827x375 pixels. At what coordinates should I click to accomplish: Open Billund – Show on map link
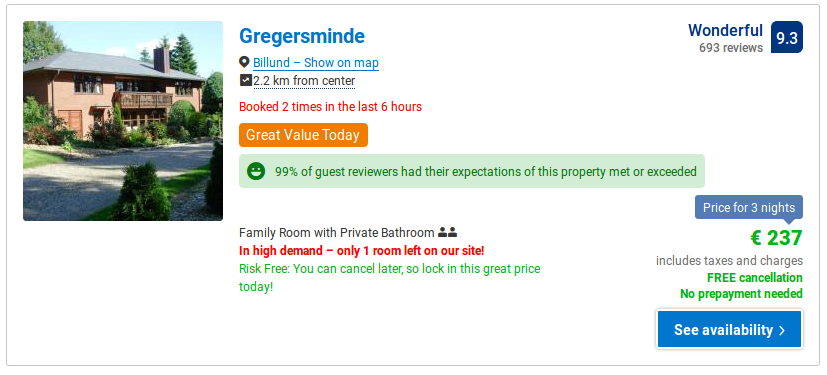pos(316,63)
